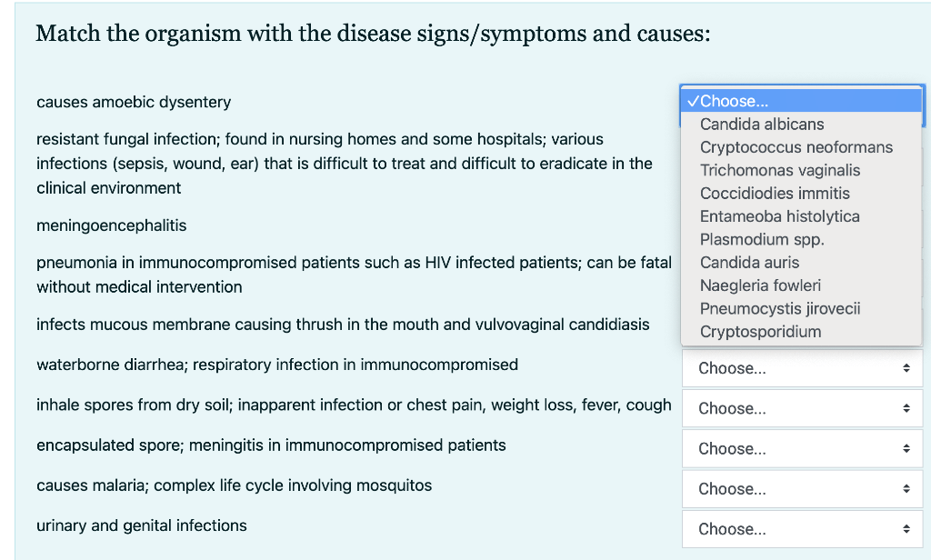Screen dimensions: 931x560
Task: Pick Candida auris from dropdown list
Action: pos(749,262)
